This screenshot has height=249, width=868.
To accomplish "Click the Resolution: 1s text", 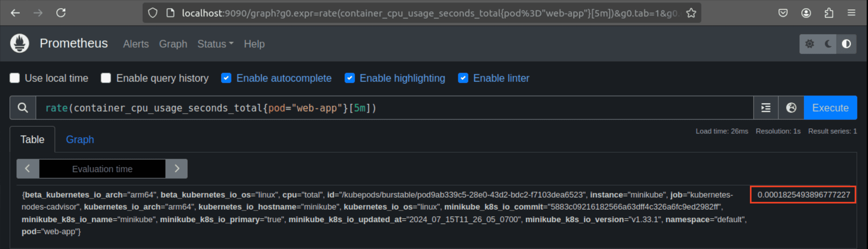I will click(778, 131).
